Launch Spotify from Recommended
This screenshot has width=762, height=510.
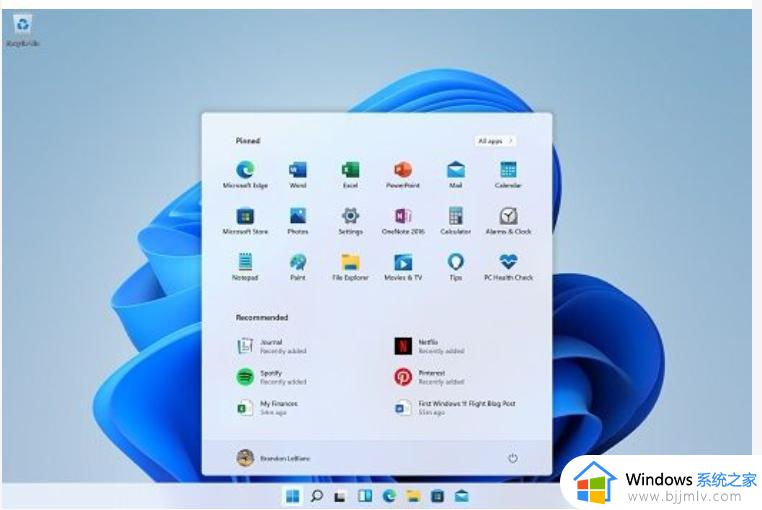point(272,377)
